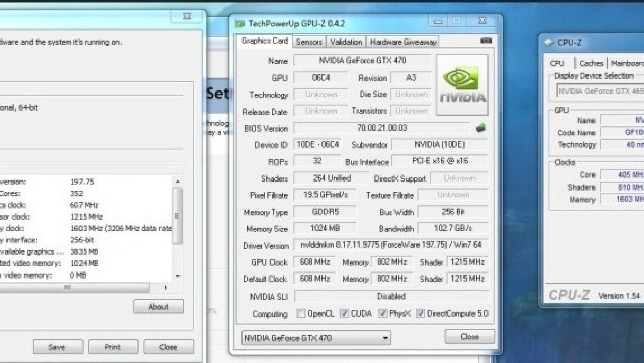
Task: Select the 197.75 version row in left window
Action: [86, 182]
